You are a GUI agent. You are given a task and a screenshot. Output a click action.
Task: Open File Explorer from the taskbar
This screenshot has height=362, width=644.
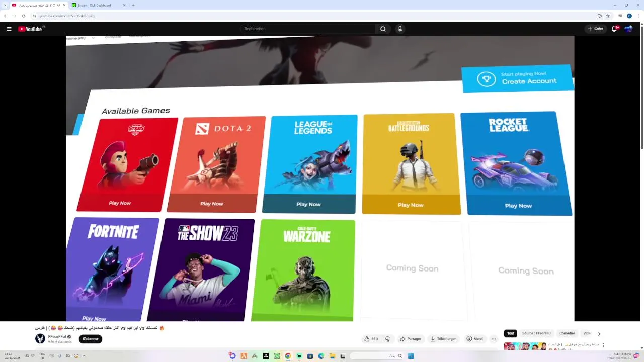click(332, 356)
